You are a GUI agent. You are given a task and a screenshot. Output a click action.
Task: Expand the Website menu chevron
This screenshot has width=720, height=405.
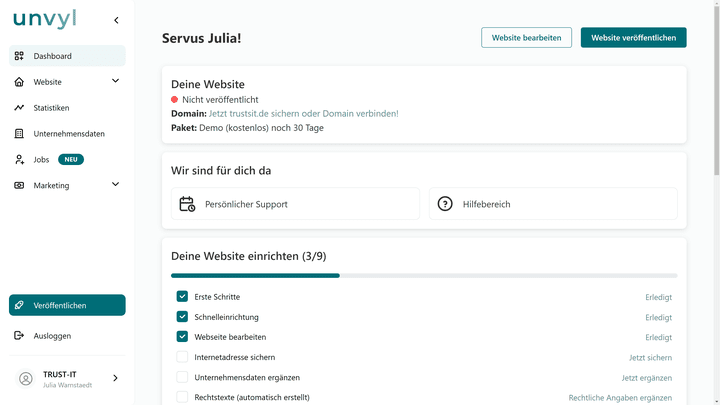(115, 81)
